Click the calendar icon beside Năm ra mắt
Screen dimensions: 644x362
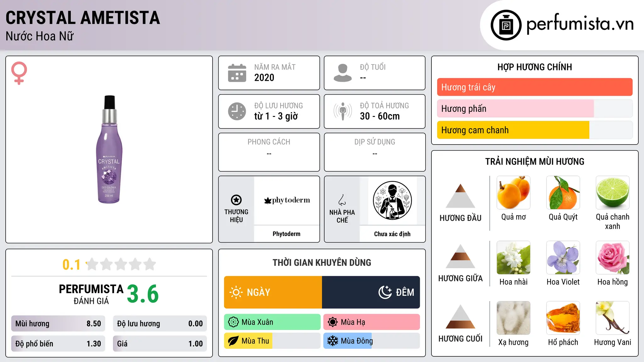(237, 73)
